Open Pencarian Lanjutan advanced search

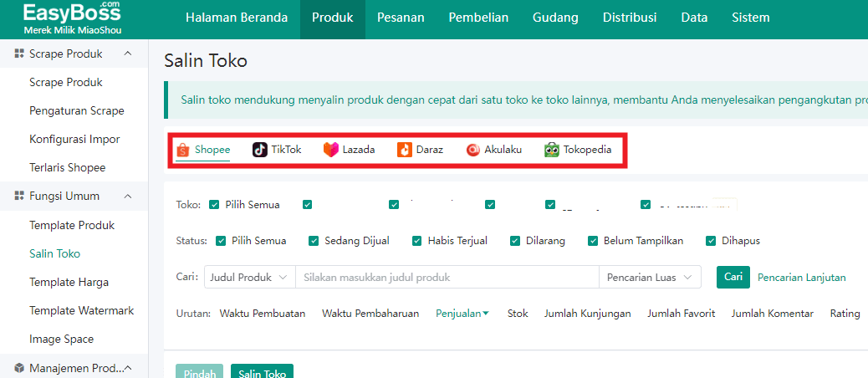point(802,278)
